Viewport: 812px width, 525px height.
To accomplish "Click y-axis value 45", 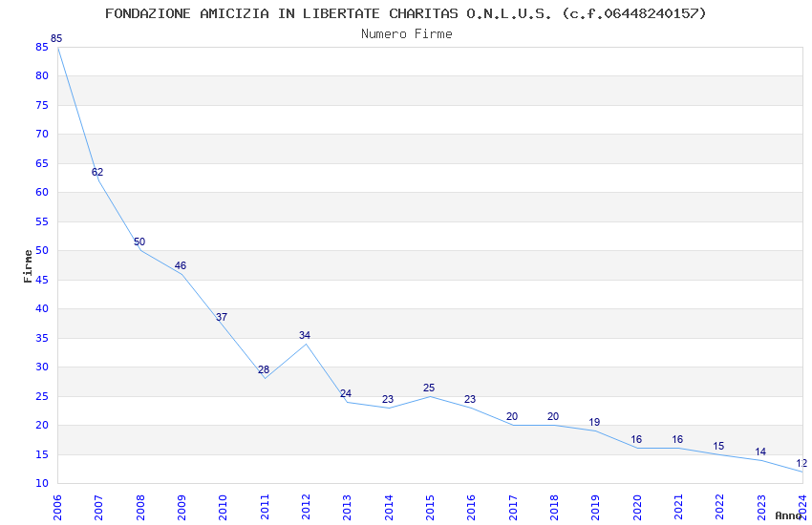I will point(42,280).
